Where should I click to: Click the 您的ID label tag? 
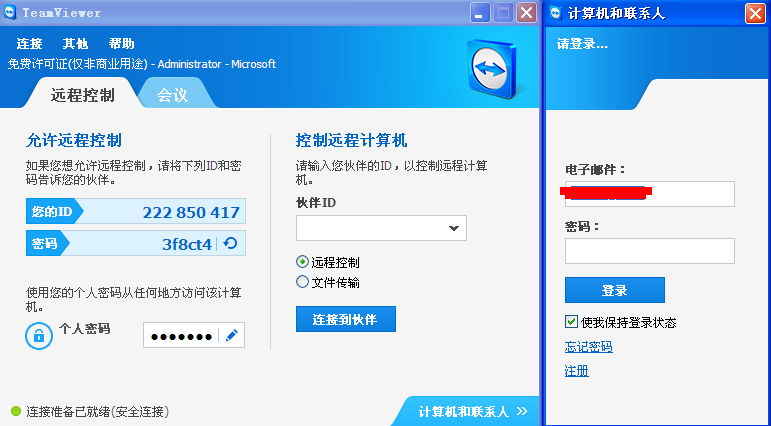[x=54, y=212]
